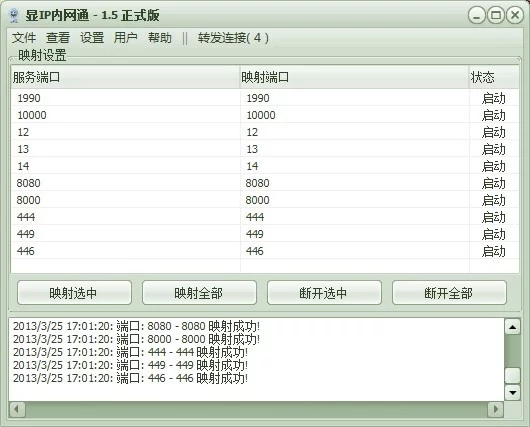Minimize the 显IP内网通 window
Screen dimensions: 530x427
click(477, 16)
